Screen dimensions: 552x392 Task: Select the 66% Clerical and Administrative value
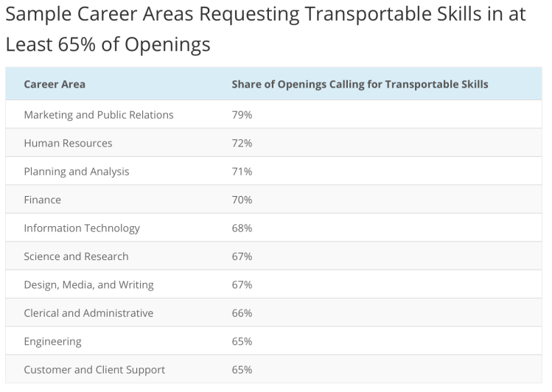tap(242, 313)
